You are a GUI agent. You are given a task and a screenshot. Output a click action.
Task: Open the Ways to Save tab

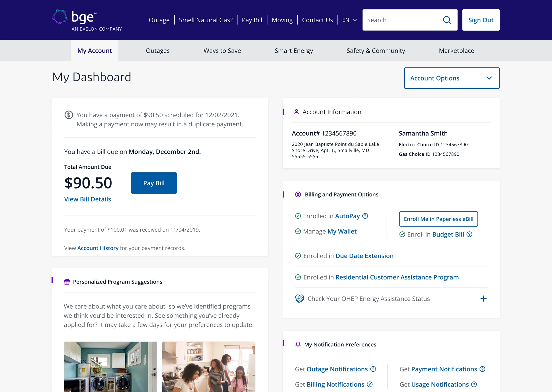coord(222,51)
